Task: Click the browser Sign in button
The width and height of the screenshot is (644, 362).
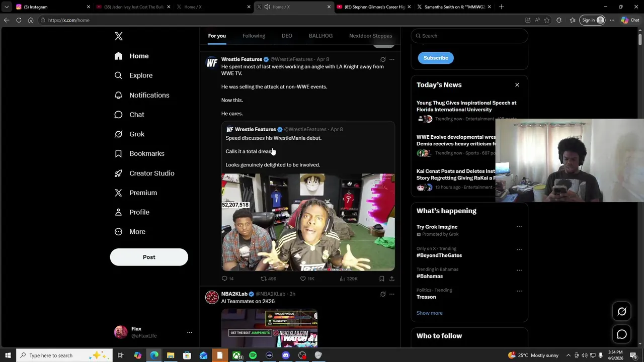Action: pyautogui.click(x=592, y=20)
